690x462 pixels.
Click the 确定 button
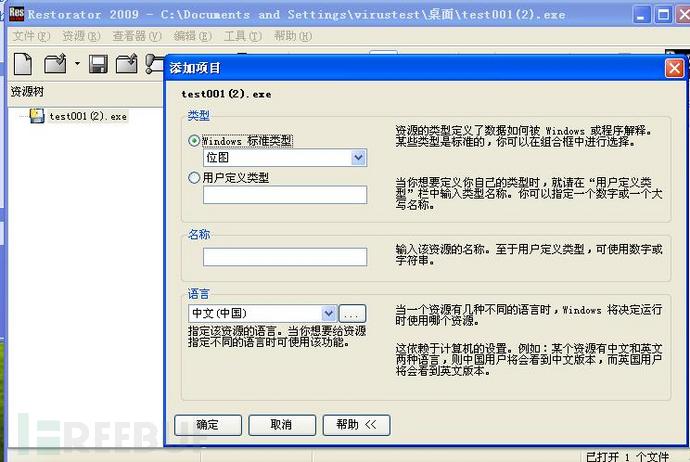[x=208, y=425]
